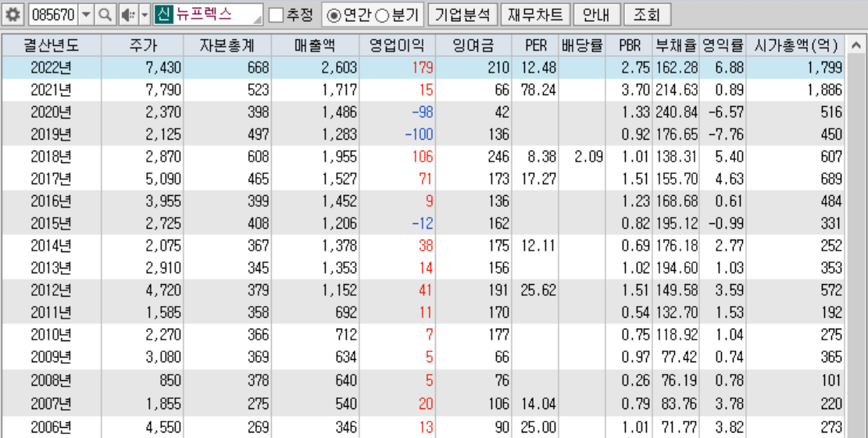Click the 2022 operating profit 179
Image resolution: width=868 pixels, height=438 pixels.
(x=423, y=68)
